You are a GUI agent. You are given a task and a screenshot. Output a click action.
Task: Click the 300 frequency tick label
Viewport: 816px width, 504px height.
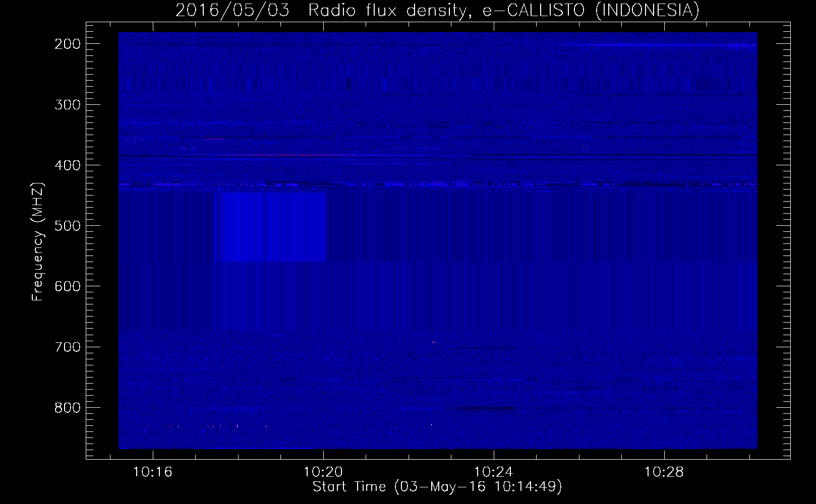pos(68,105)
